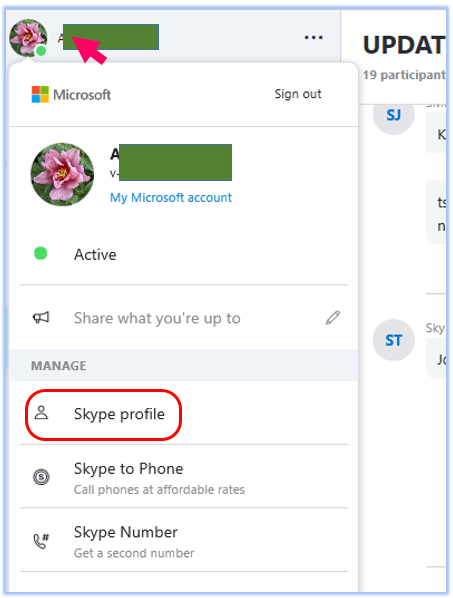Click the person icon next to Skype profile
The width and height of the screenshot is (453, 598).
41,413
